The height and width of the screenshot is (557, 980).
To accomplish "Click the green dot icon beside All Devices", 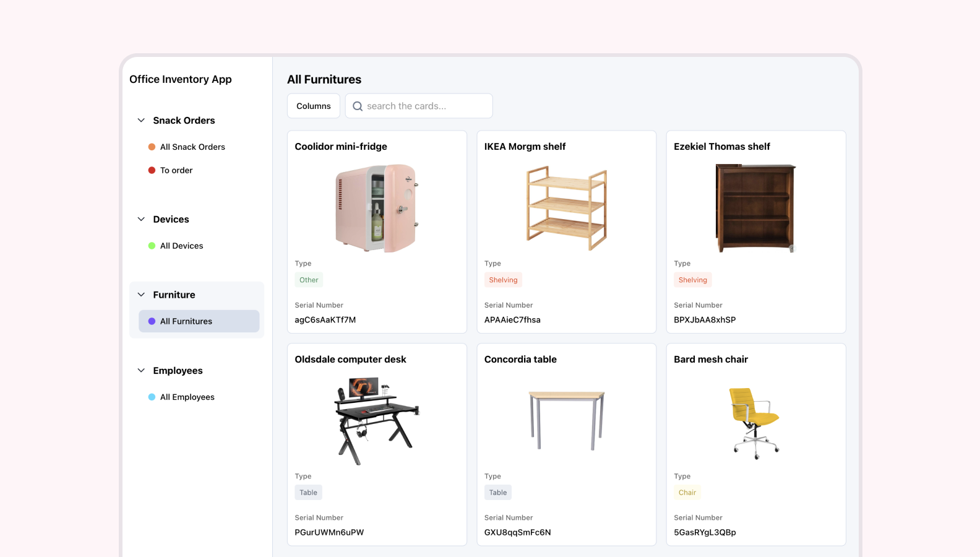I will [x=152, y=246].
